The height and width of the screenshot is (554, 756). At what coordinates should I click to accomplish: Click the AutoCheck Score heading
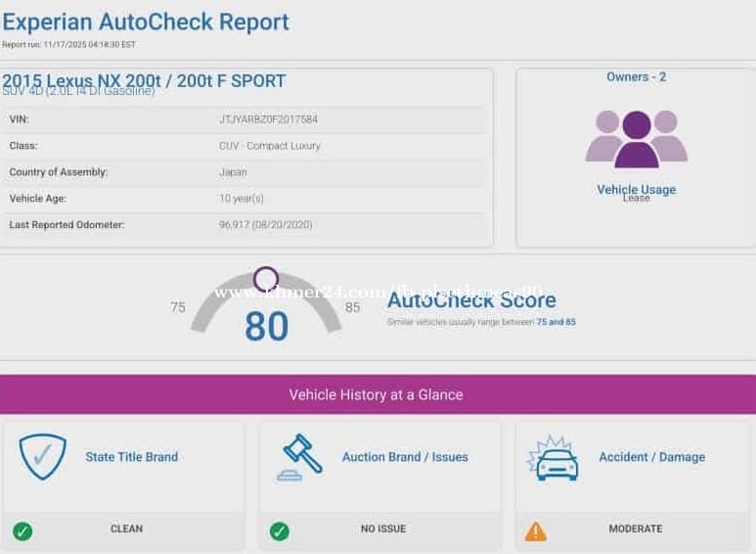click(x=471, y=300)
